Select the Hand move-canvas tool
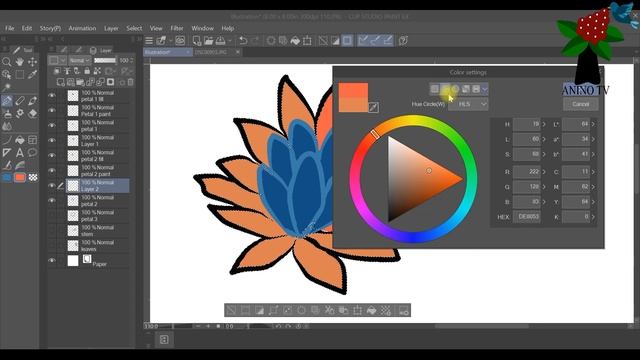 [20, 62]
